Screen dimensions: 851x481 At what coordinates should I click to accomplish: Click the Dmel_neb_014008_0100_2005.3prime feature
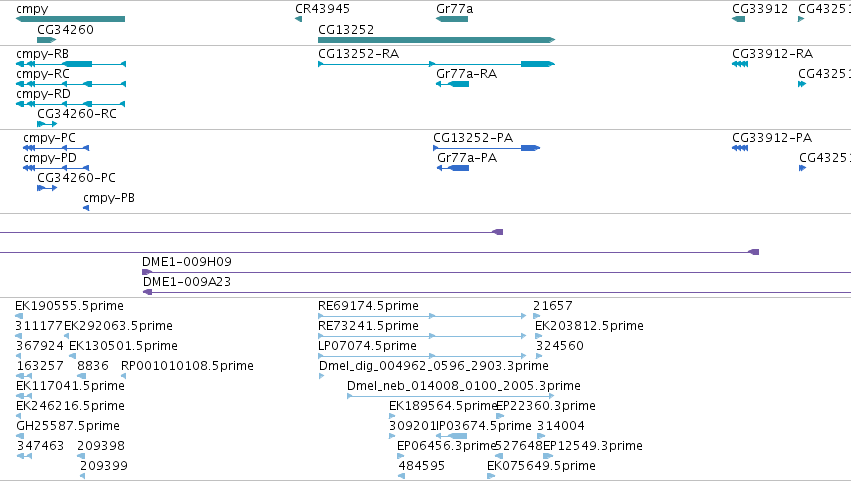[450, 396]
